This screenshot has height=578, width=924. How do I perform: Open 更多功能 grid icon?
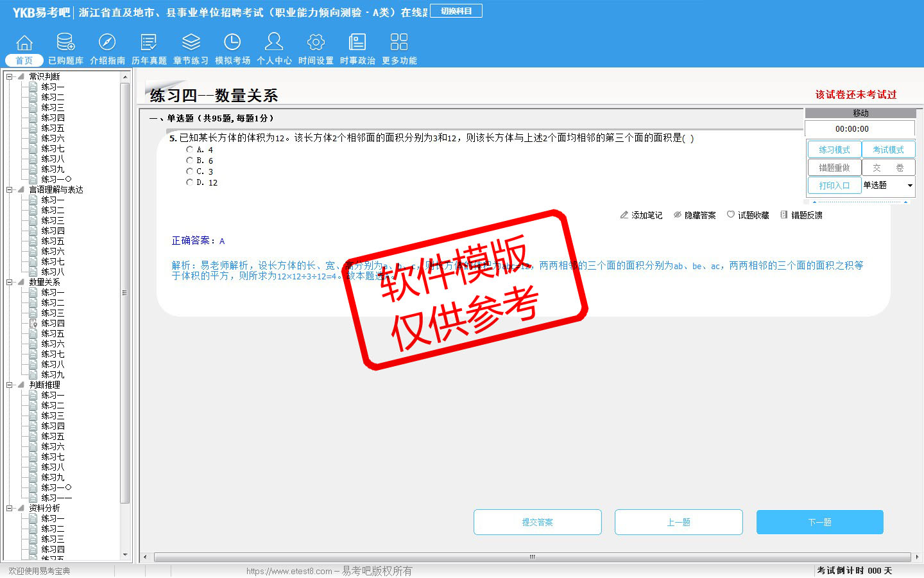coord(399,42)
